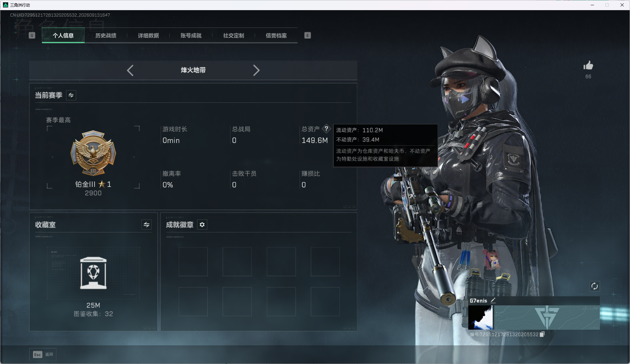Click the rotate character refresh icon
The width and height of the screenshot is (630, 364).
[x=595, y=286]
